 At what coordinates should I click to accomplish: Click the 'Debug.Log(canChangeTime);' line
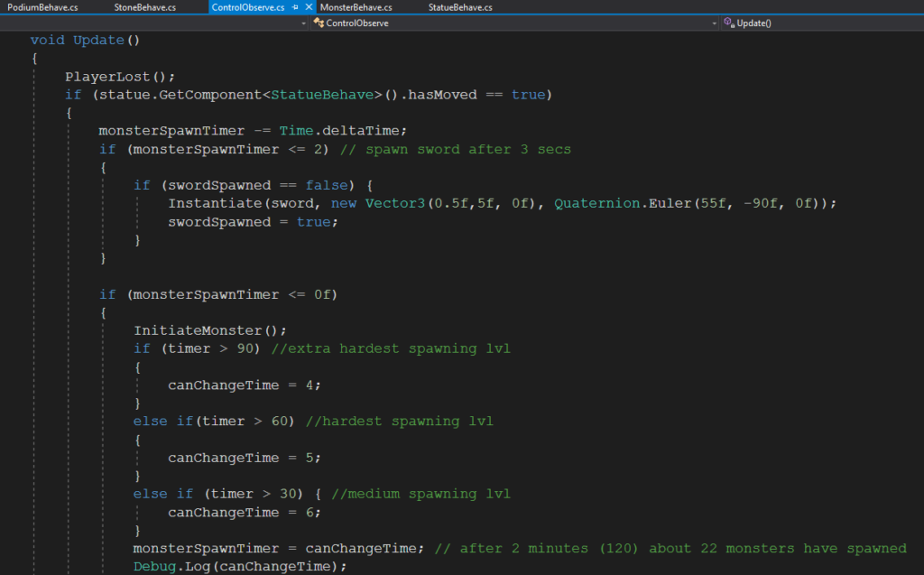coord(240,567)
